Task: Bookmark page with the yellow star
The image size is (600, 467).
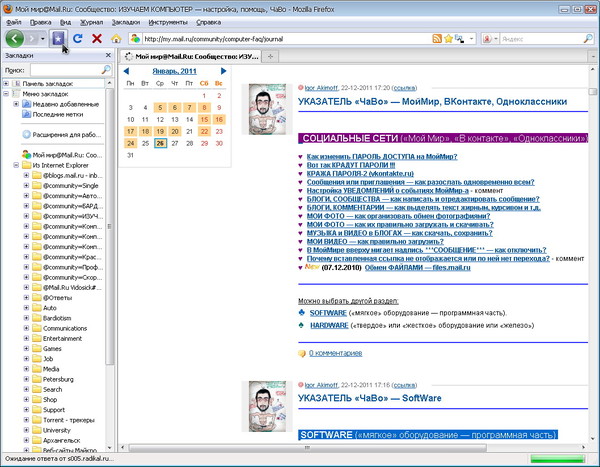Action: click(448, 39)
